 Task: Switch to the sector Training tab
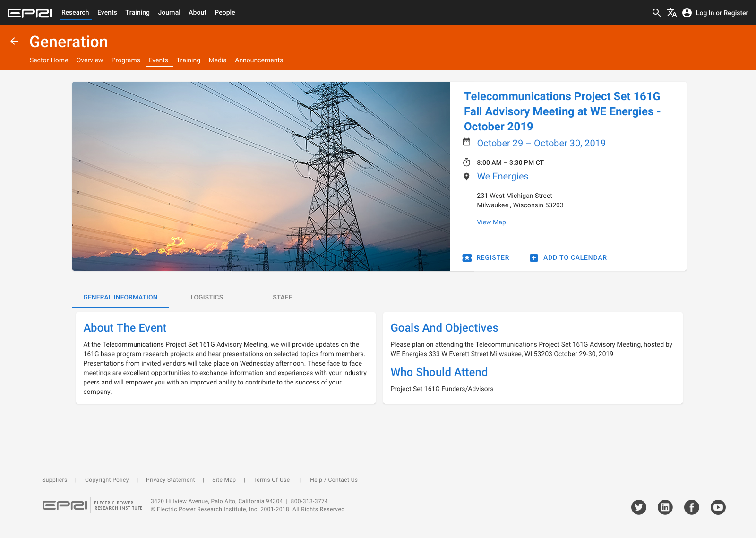point(189,60)
